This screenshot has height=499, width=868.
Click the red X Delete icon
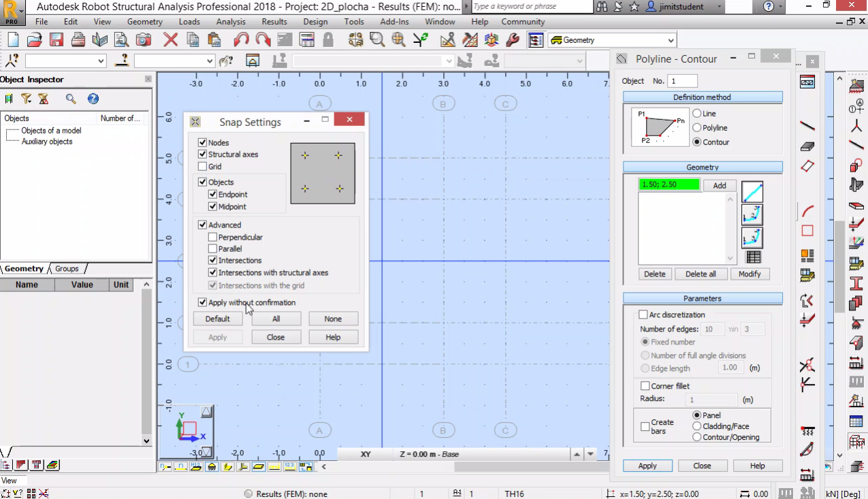[170, 39]
